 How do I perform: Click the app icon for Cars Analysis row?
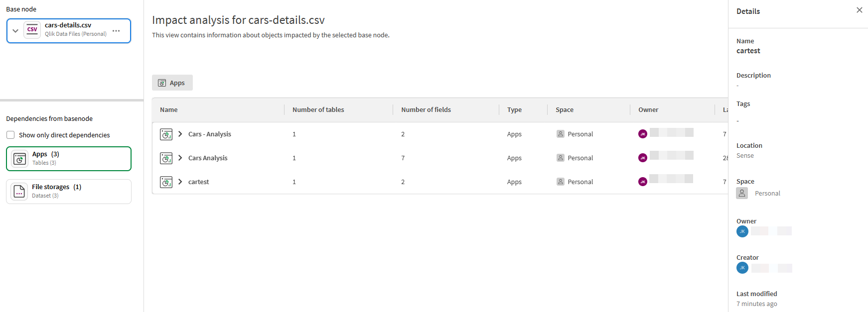tap(166, 158)
